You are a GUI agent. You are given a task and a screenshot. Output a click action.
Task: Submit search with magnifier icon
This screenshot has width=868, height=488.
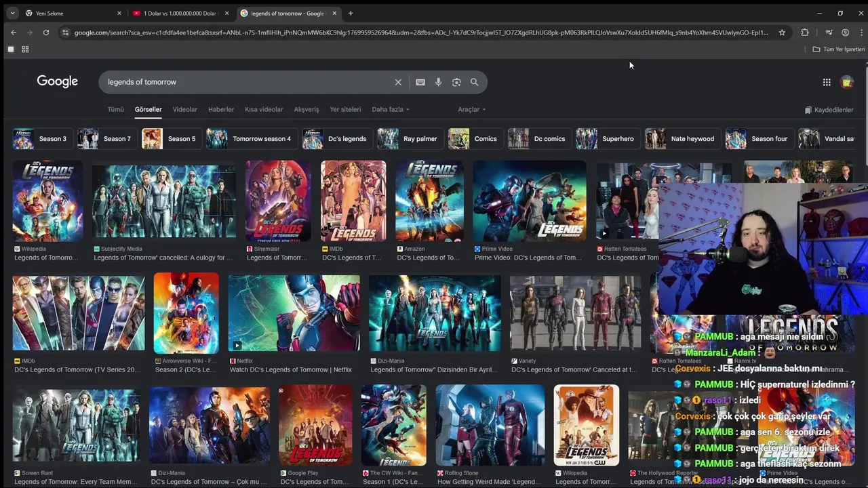coord(475,82)
